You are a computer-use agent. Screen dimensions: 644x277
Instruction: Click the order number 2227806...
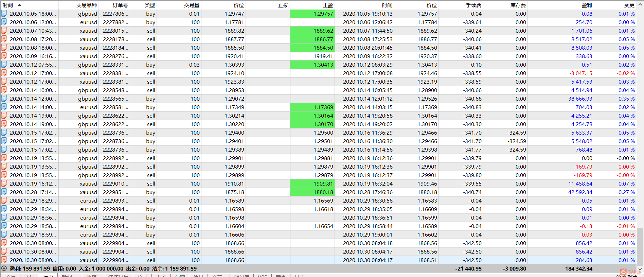(x=115, y=14)
